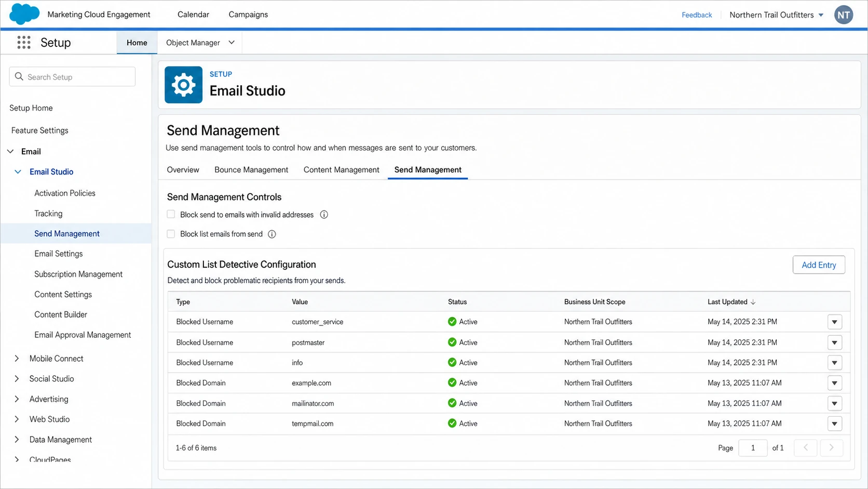Switch to the Bounce Management tab

pyautogui.click(x=251, y=170)
